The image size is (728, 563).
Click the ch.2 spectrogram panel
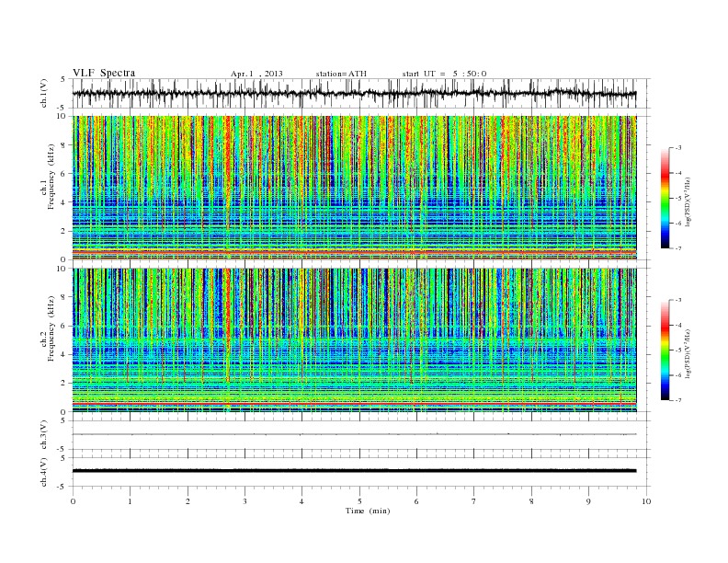click(354, 340)
